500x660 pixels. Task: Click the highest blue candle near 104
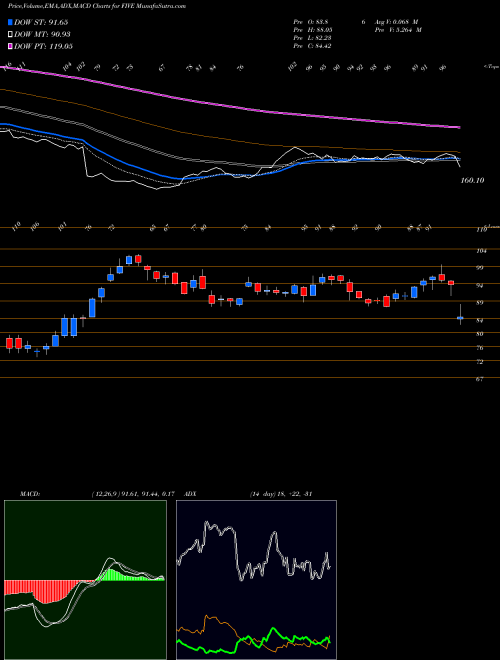click(129, 259)
